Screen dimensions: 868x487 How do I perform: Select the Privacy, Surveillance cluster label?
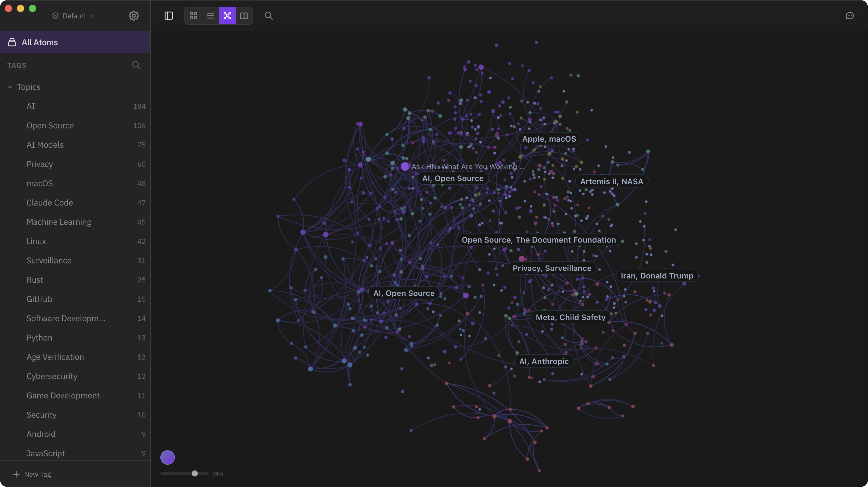(x=552, y=268)
